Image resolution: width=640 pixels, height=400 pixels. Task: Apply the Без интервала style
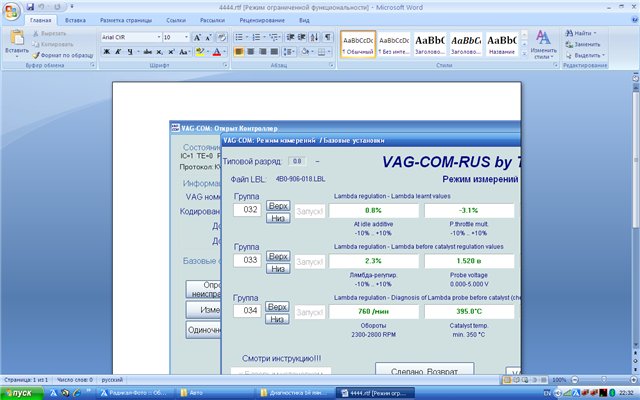(x=394, y=44)
